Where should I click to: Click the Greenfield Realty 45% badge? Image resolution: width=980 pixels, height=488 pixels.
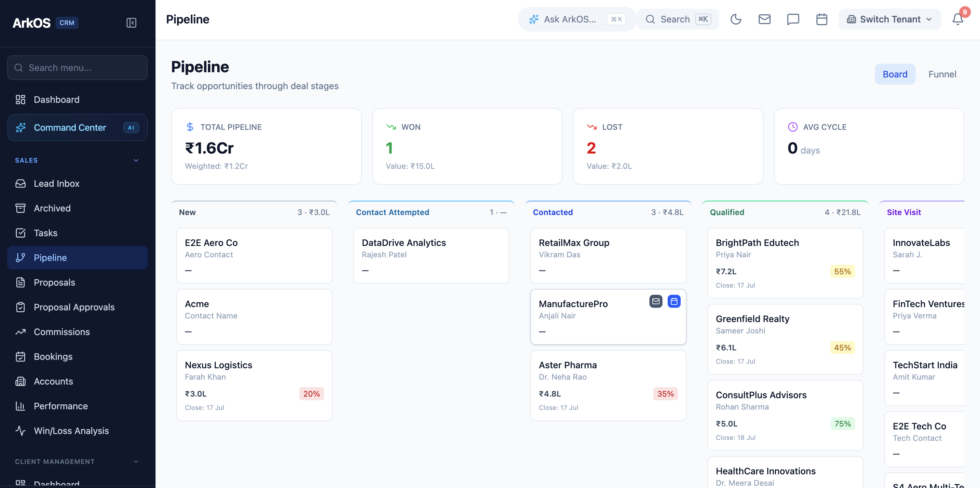pyautogui.click(x=842, y=348)
